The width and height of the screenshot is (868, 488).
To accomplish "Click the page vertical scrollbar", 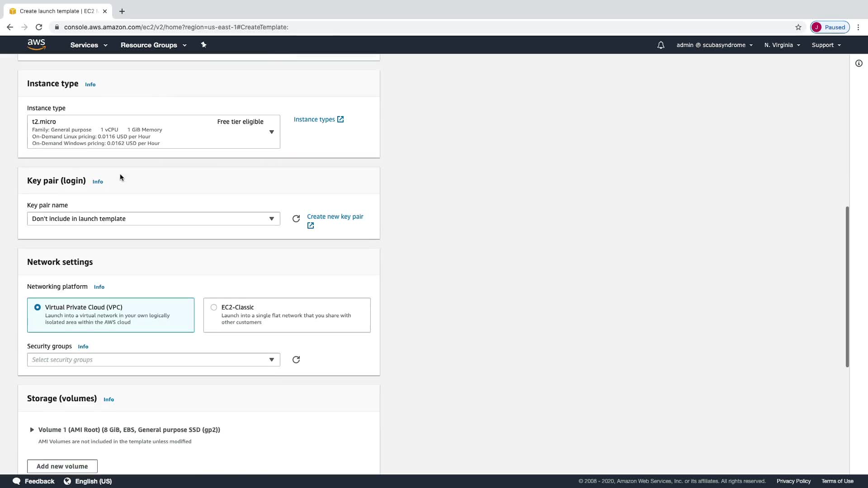I will click(x=847, y=287).
